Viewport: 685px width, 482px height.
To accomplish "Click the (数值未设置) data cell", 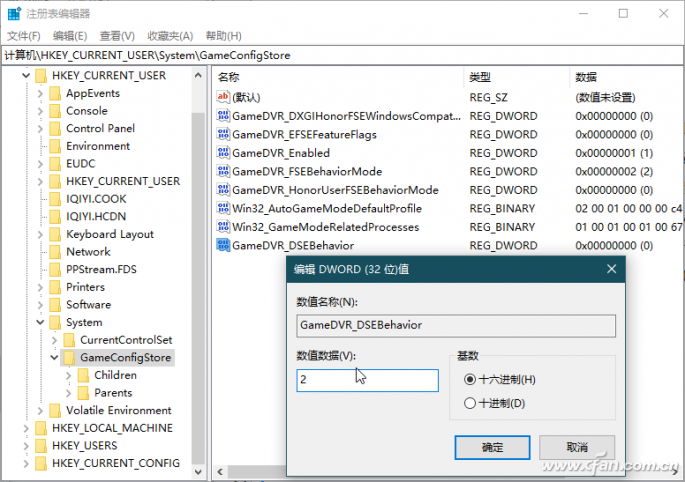I will pos(605,97).
